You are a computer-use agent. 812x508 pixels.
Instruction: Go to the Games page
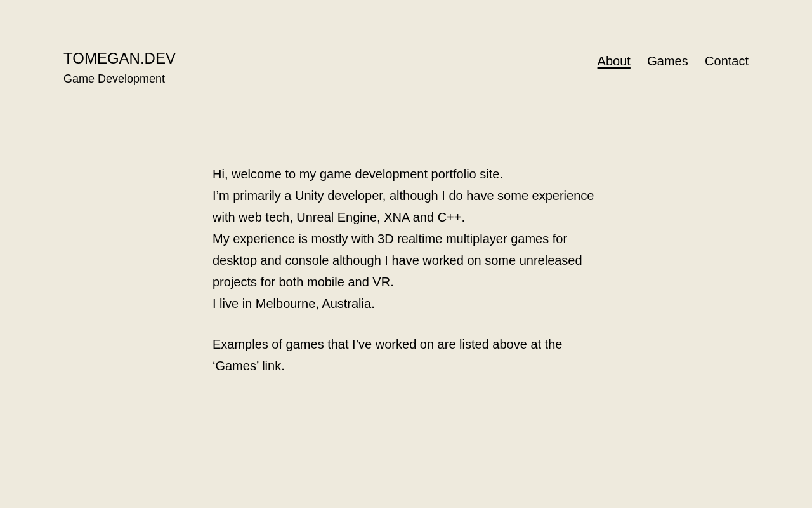(x=667, y=61)
